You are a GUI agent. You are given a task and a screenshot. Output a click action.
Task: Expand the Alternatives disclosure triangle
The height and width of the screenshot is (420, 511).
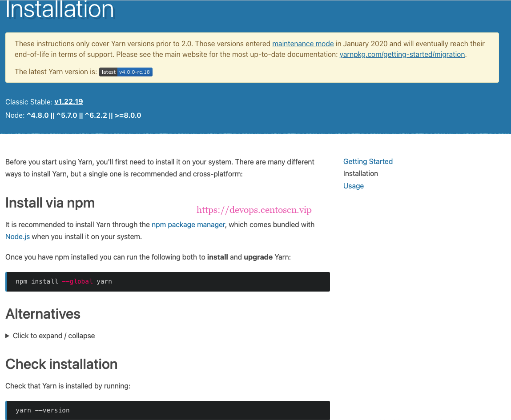(x=7, y=336)
